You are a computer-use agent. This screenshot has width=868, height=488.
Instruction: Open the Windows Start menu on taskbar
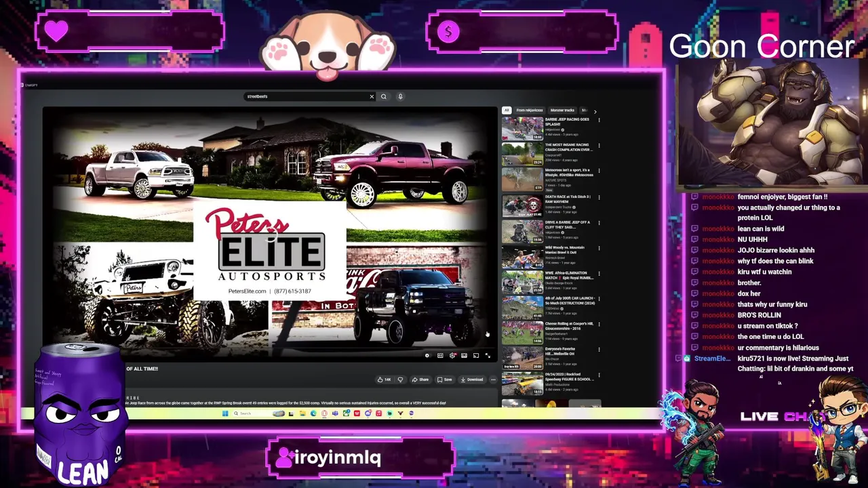[x=225, y=413]
